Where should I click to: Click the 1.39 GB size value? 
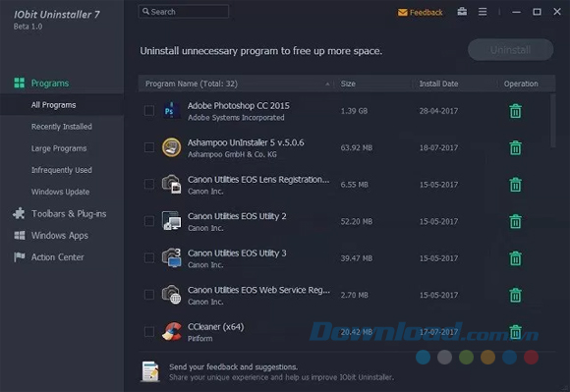click(x=354, y=111)
